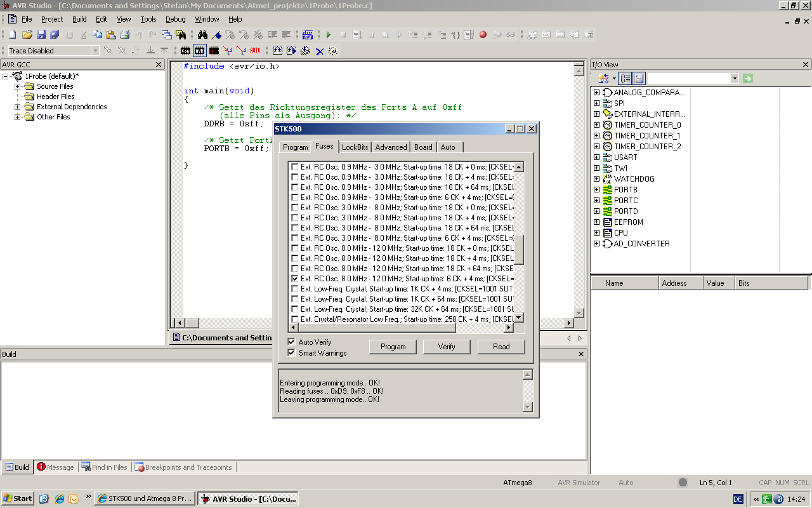Switch to the Advanced tab
Screen dimensions: 812x508
pos(391,147)
